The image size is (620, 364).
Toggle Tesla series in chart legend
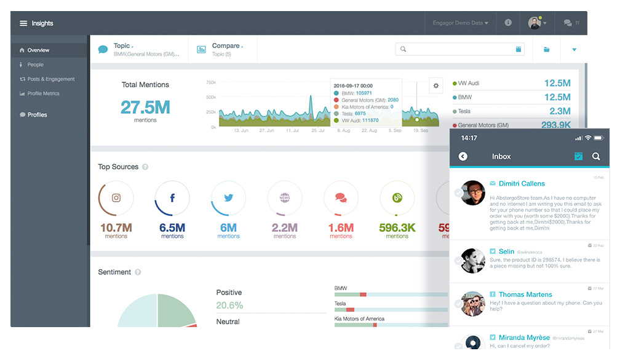coord(461,111)
